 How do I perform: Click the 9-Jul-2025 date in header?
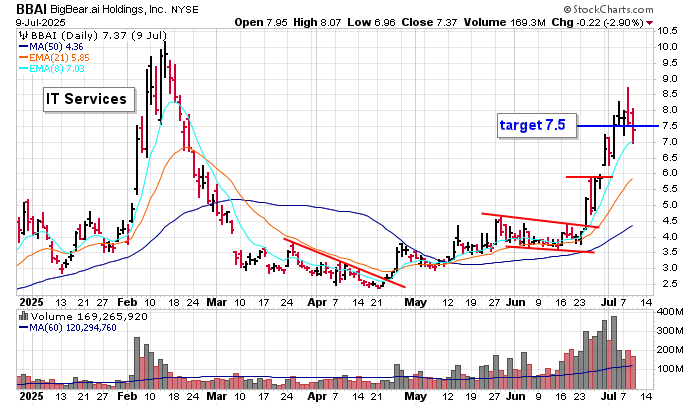click(41, 22)
